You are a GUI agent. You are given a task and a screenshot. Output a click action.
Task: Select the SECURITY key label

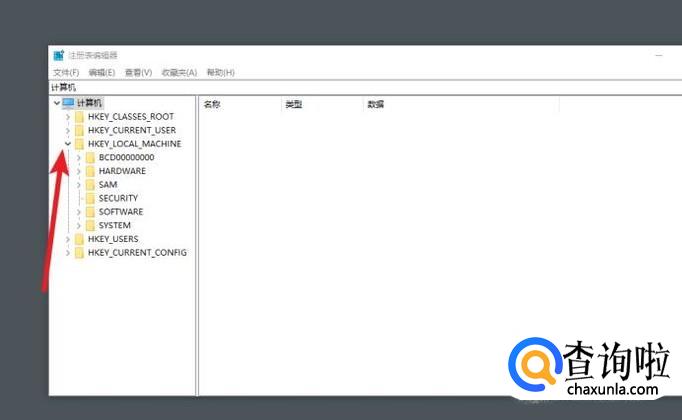118,198
